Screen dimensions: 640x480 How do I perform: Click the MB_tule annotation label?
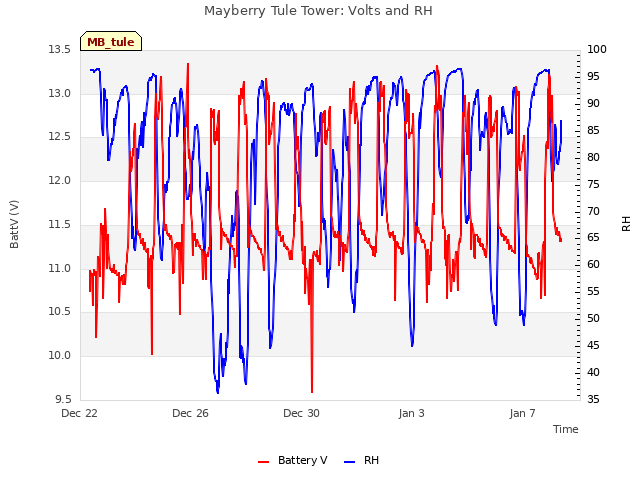(111, 41)
